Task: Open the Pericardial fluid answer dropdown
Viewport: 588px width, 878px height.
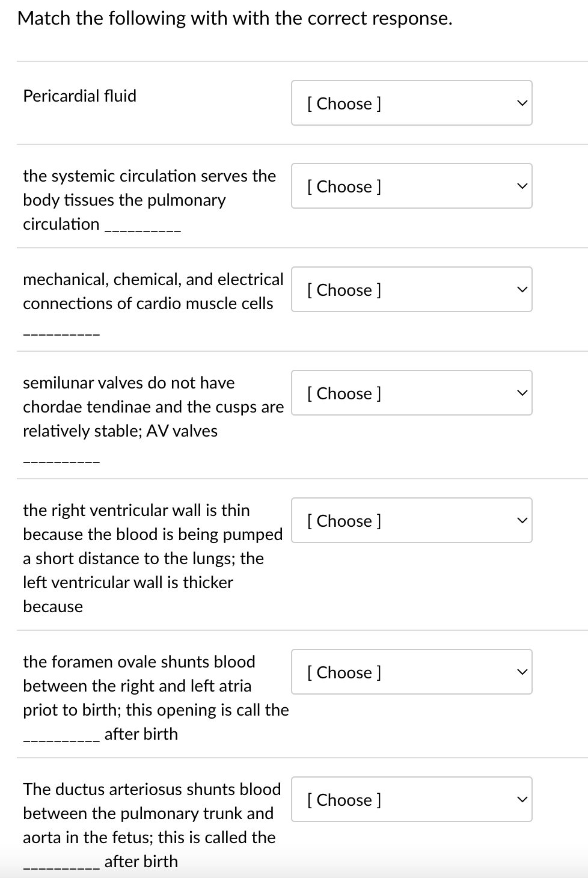Action: [x=411, y=103]
